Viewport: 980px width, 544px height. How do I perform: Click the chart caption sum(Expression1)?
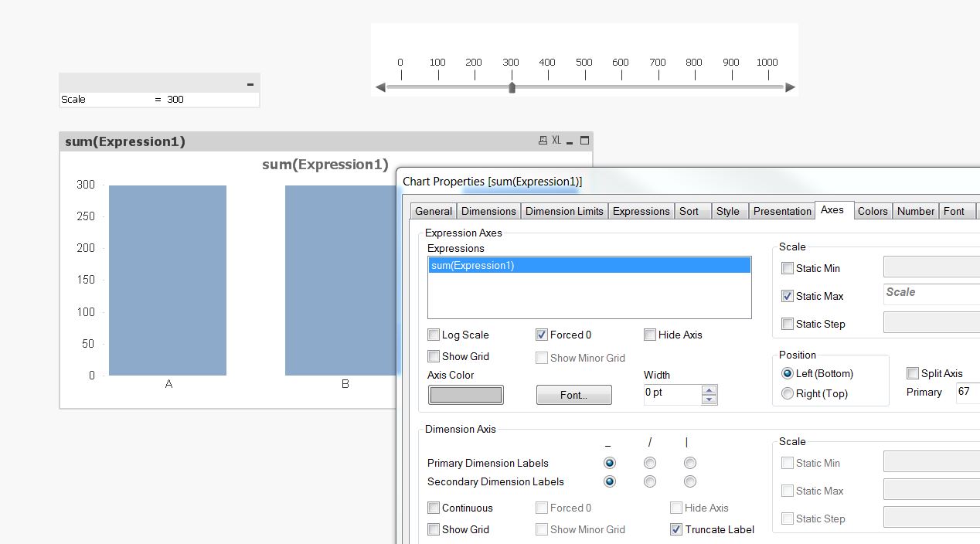[125, 141]
